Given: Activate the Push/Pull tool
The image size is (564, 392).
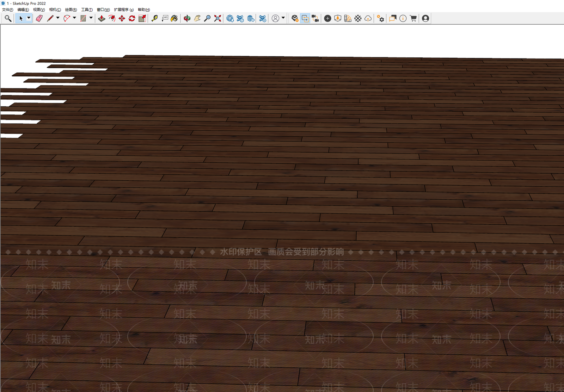Looking at the screenshot, I should (x=102, y=18).
